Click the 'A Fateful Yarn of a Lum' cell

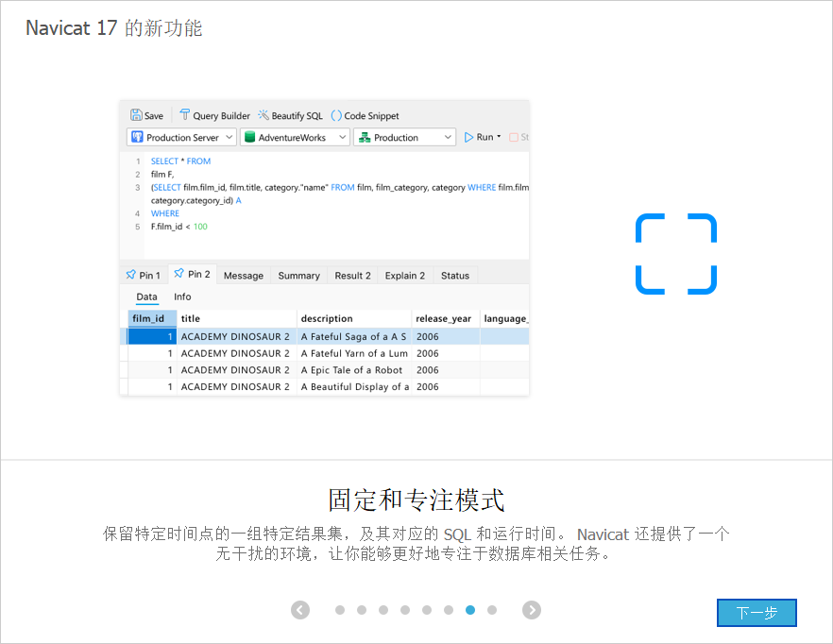coord(354,353)
